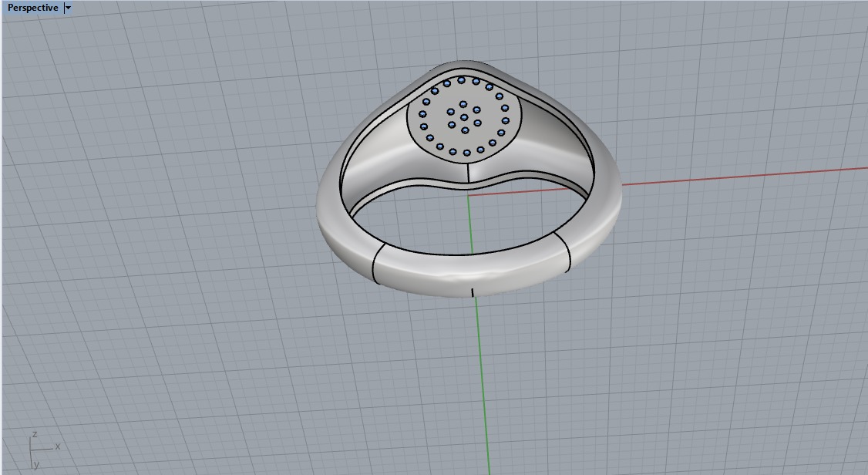Click the world axis icon with x y z
Viewport: 868px width, 475px height.
pos(43,450)
